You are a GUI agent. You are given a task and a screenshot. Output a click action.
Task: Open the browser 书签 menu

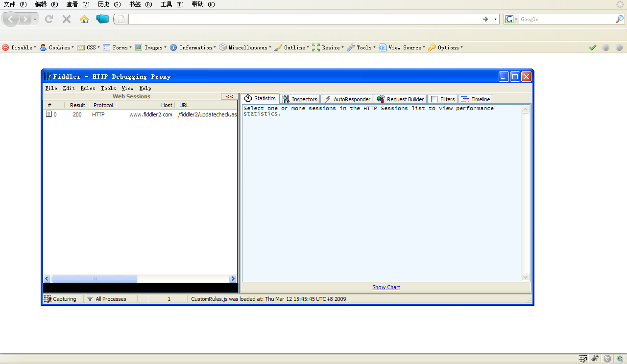tap(141, 4)
